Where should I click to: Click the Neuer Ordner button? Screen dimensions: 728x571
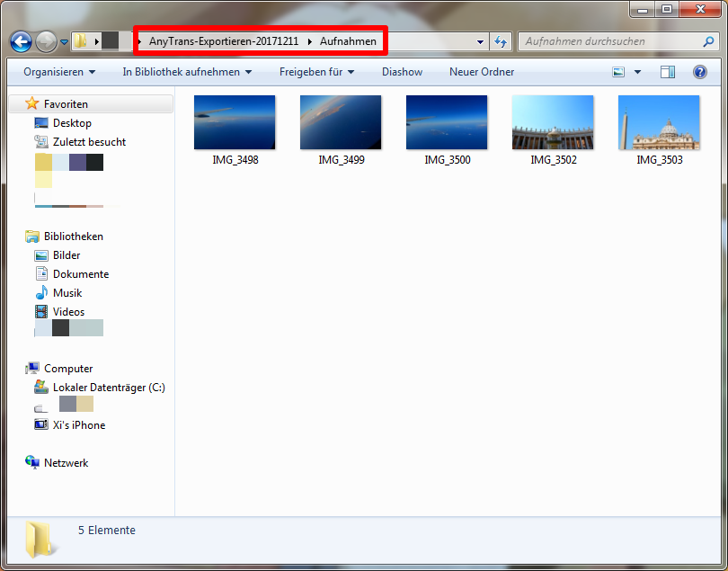482,72
